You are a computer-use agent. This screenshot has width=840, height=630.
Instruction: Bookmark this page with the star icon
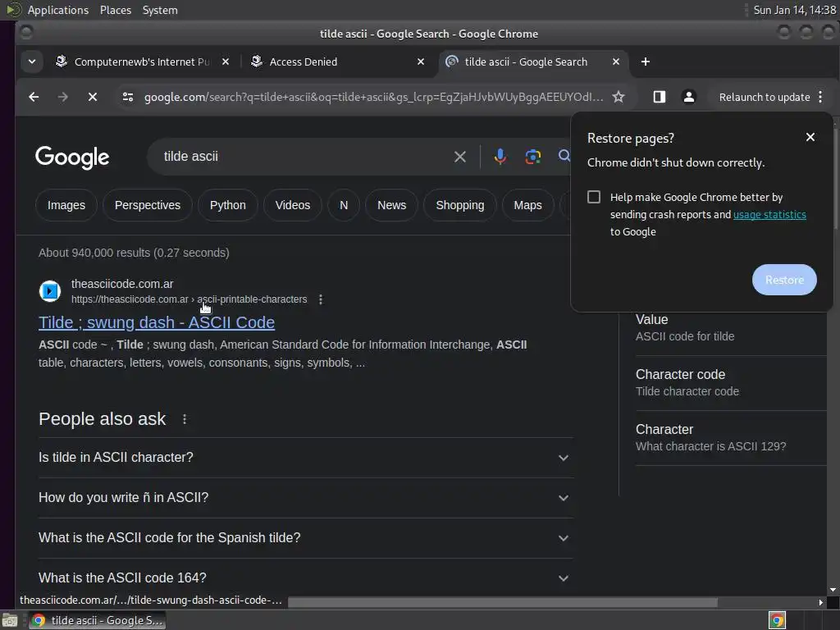619,97
